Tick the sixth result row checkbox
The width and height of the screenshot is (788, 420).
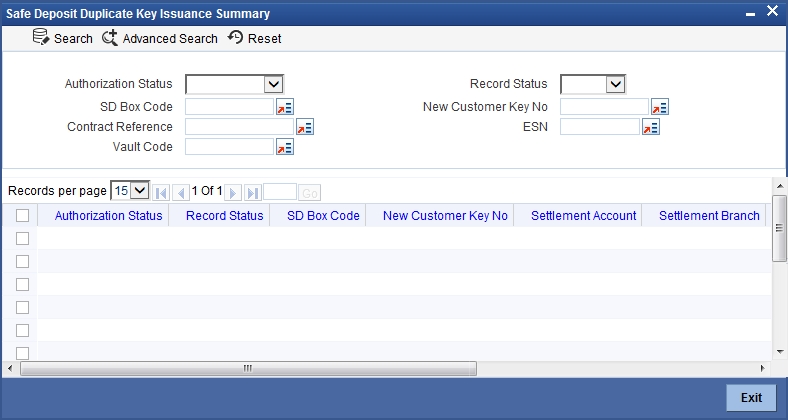click(x=22, y=353)
